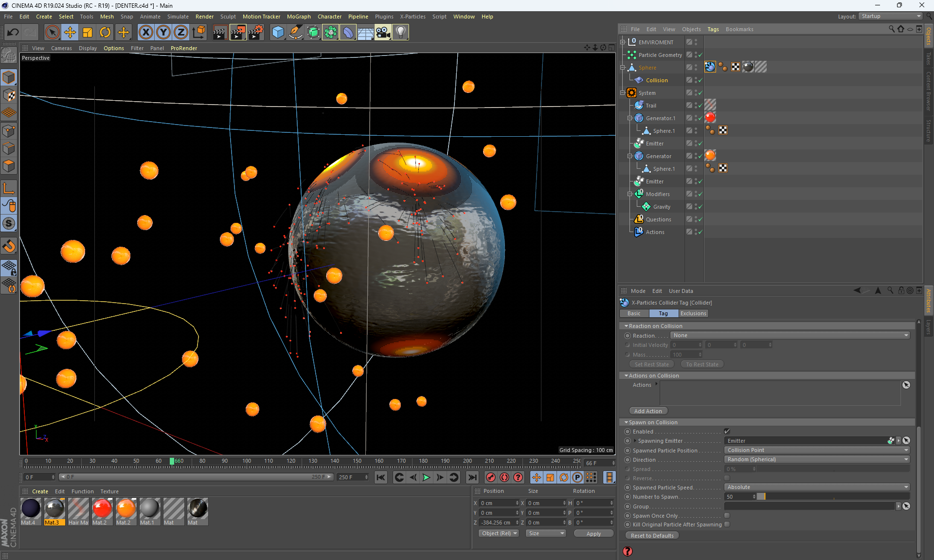Select the Rotate tool in toolbar

click(105, 33)
